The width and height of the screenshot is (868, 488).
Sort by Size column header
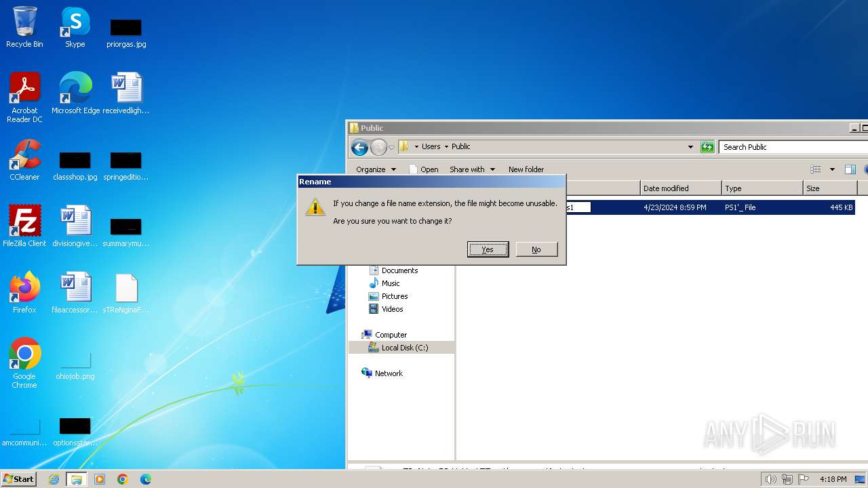click(x=830, y=188)
